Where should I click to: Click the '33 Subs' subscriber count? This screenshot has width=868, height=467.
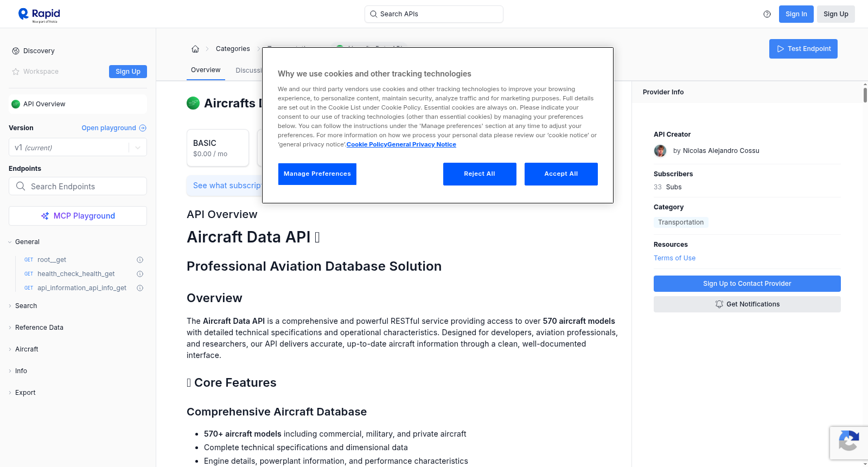tap(668, 187)
